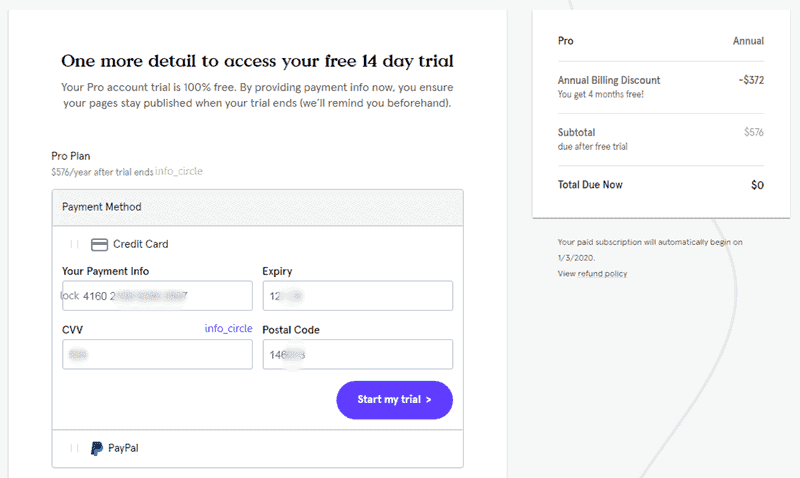The width and height of the screenshot is (800, 478).
Task: Click the lock icon in card field
Action: coord(70,296)
